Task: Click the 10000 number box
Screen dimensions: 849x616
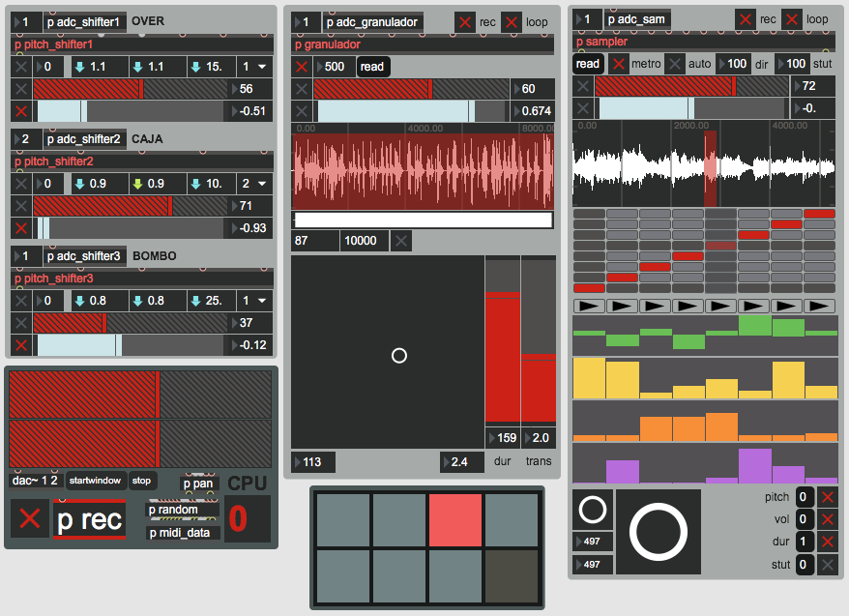Action: [364, 241]
